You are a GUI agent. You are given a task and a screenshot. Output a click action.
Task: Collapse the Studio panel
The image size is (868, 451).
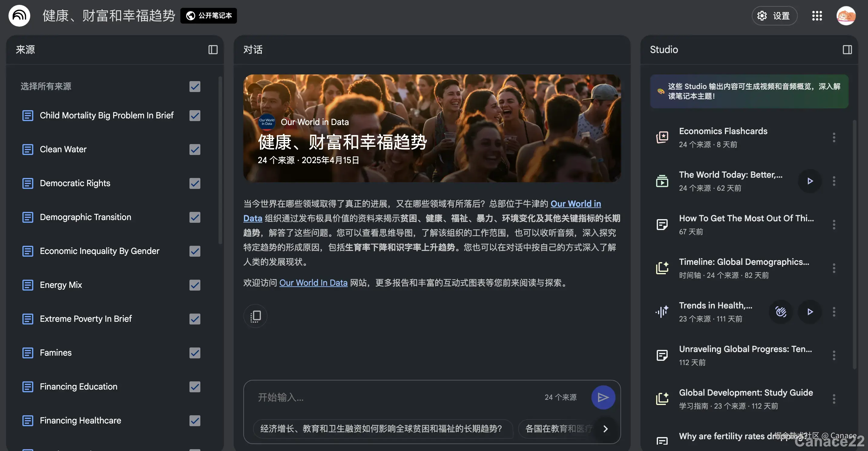tap(847, 50)
